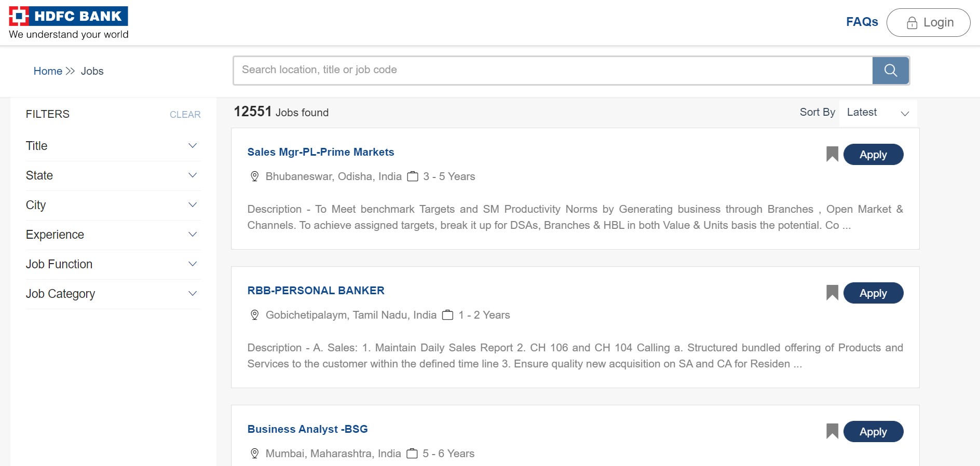This screenshot has width=980, height=466.
Task: Open the FAQs page
Action: pyautogui.click(x=862, y=22)
